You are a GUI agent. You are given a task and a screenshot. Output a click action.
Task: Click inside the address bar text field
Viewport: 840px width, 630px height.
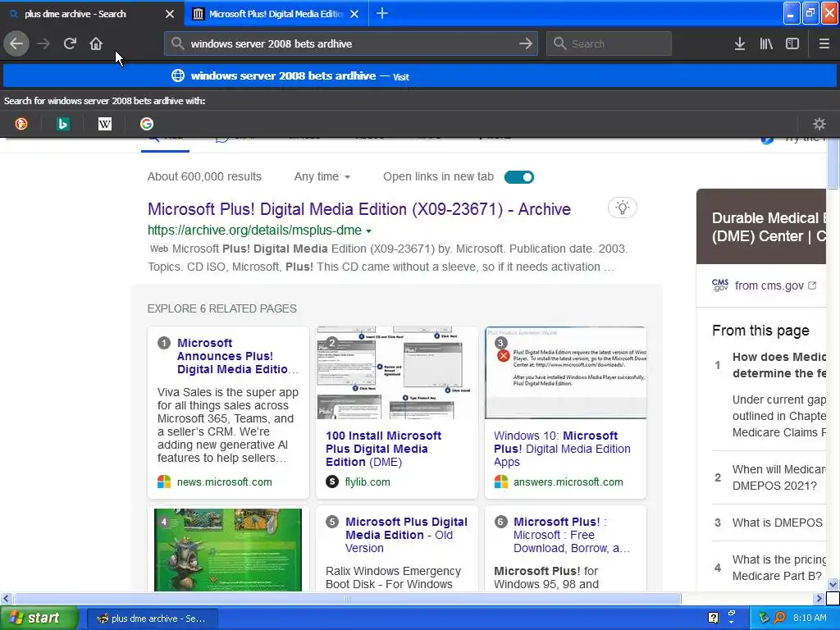coord(351,43)
